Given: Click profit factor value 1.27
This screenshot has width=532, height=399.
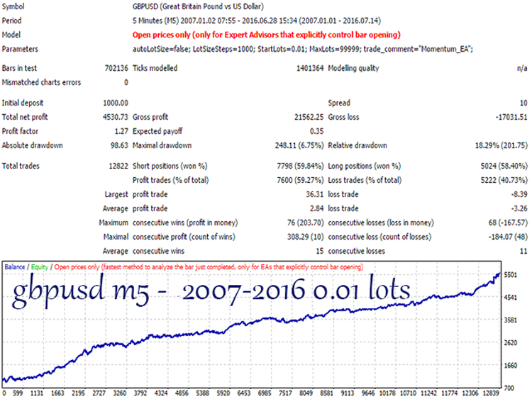Looking at the screenshot, I should [121, 131].
